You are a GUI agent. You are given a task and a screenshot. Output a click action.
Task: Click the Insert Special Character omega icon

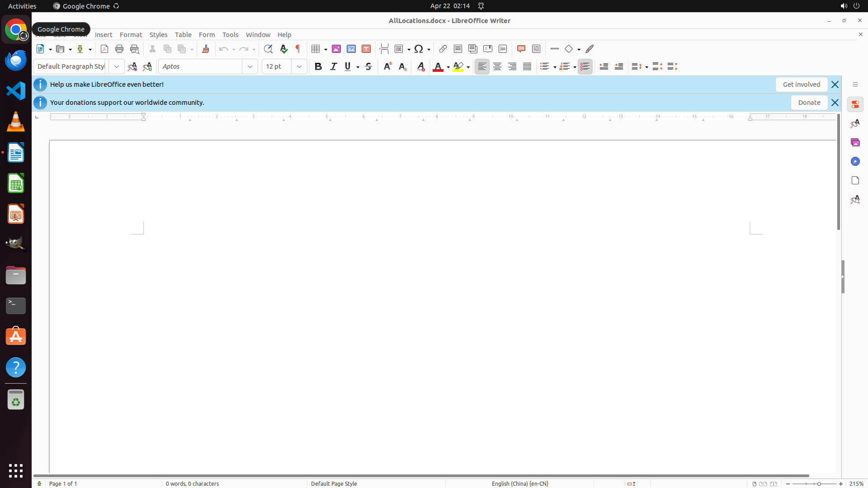[x=419, y=49]
